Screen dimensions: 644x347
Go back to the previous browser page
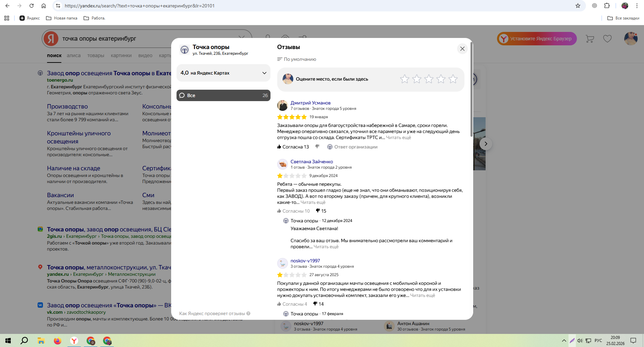click(x=7, y=6)
